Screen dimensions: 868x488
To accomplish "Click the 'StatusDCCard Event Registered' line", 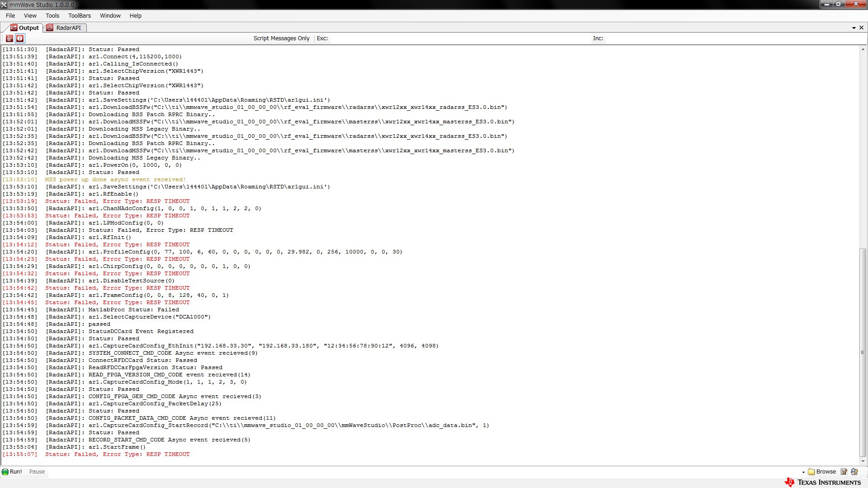I will click(98, 331).
